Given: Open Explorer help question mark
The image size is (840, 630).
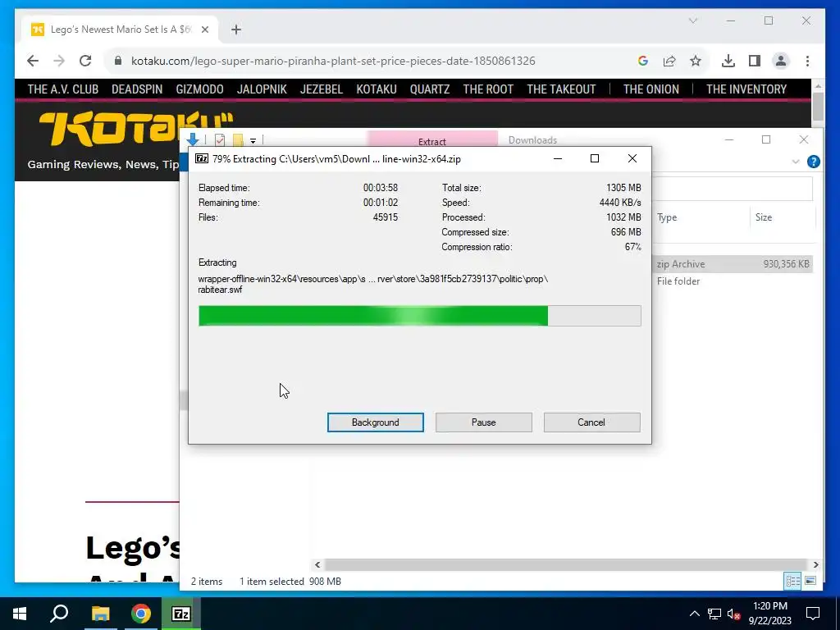Looking at the screenshot, I should (x=813, y=162).
